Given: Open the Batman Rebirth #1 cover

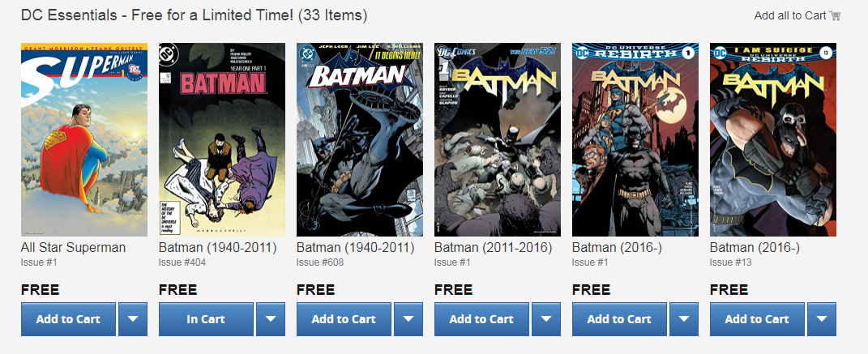Looking at the screenshot, I should pos(635,139).
